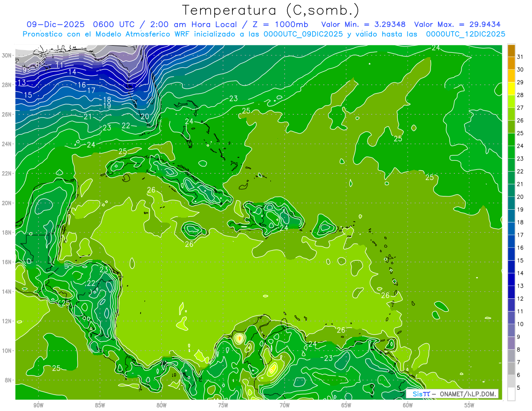
Task: Click the 20N latitude axis label
Action: tap(8, 203)
